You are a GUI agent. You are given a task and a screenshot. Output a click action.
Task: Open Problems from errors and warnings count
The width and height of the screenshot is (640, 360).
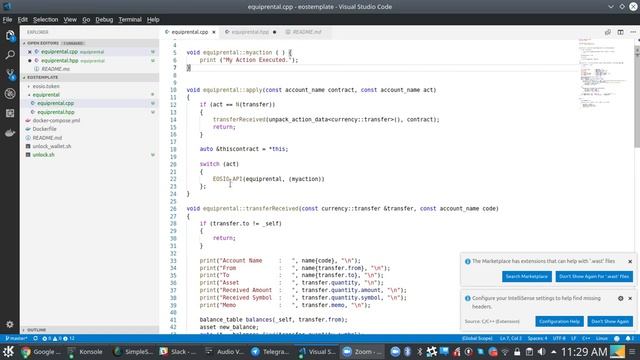tap(59, 338)
